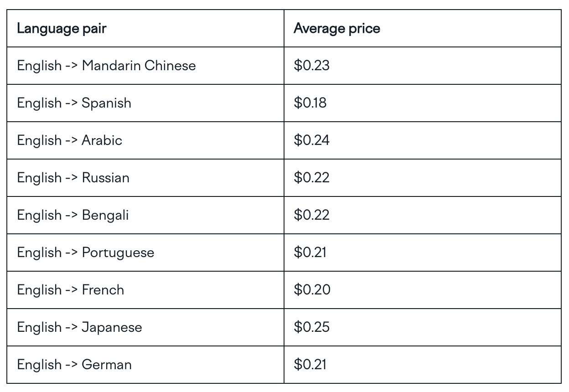Viewport: 569px width, 392px height.
Task: Select the English -> Japanese cell
Action: 79,327
